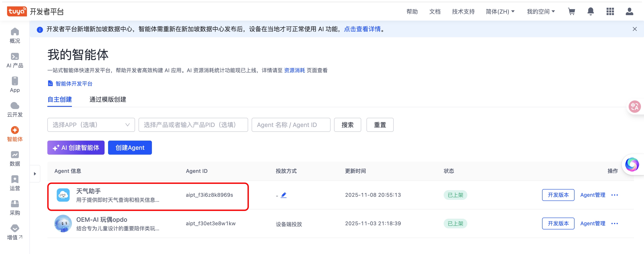Image resolution: width=644 pixels, height=254 pixels.
Task: Click the 创建Agent button
Action: point(130,148)
